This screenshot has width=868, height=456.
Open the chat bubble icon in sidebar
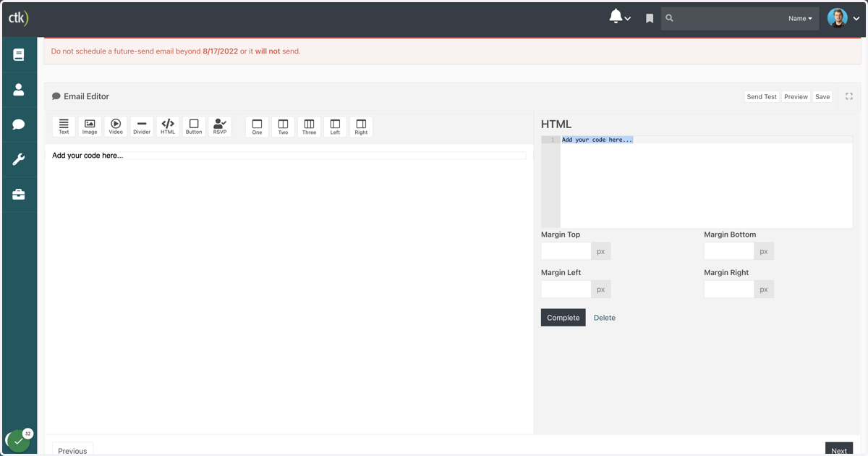point(19,124)
